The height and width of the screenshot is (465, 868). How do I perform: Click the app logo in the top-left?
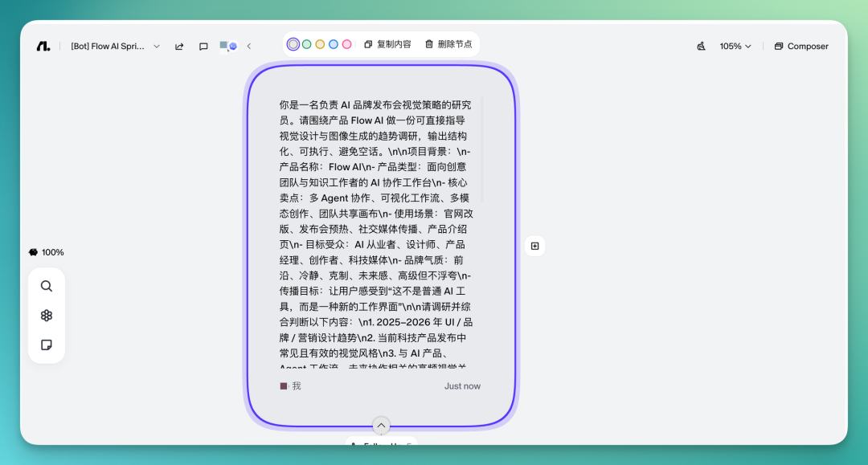tap(43, 47)
